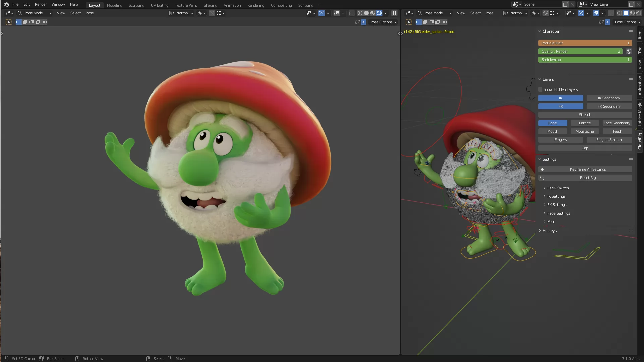Open the Render menu
Viewport: 644px width, 362px height.
tap(41, 4)
